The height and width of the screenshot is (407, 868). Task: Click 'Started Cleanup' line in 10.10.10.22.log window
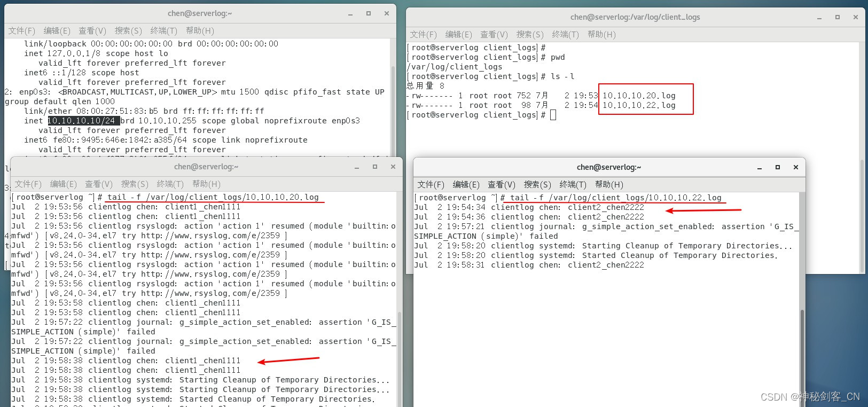(596, 255)
